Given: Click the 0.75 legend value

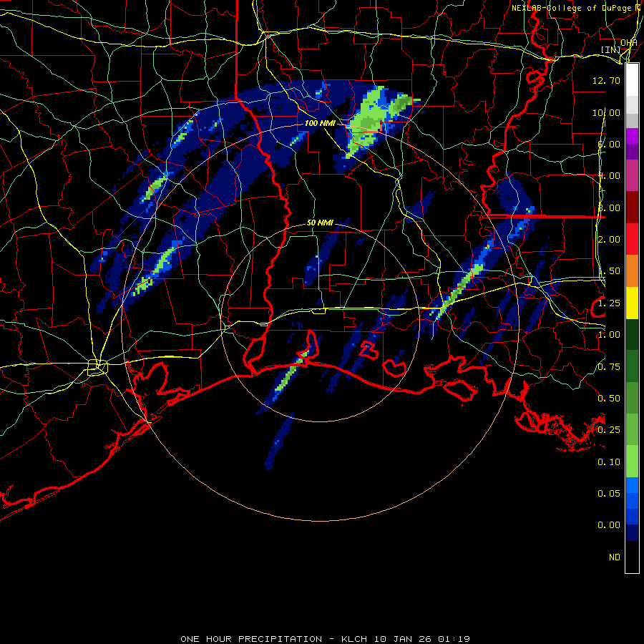Looking at the screenshot, I should click(609, 367).
